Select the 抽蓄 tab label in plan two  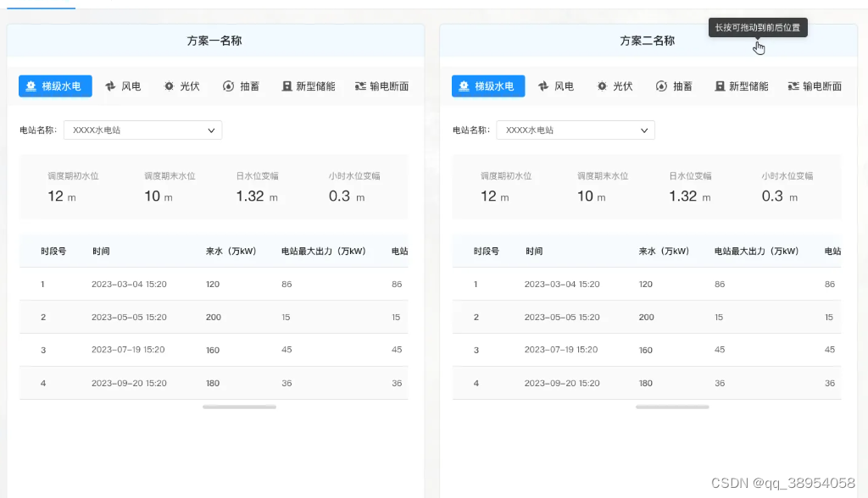(x=682, y=86)
